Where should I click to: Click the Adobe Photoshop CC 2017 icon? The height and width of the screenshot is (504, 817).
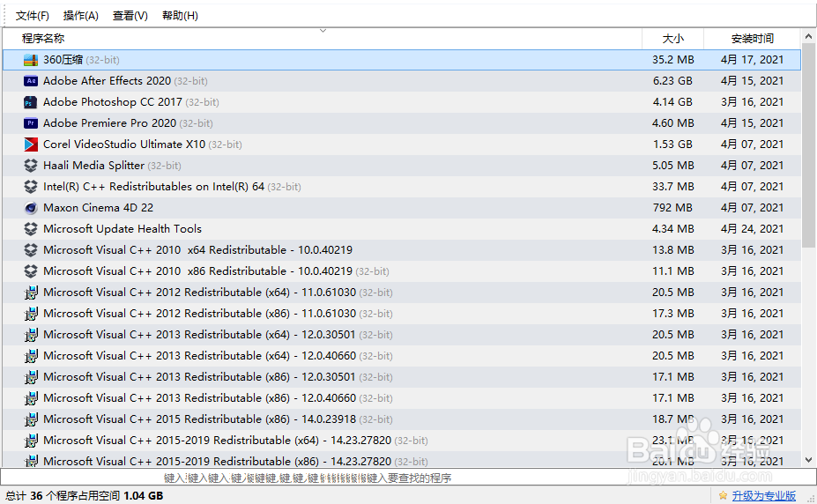(31, 102)
